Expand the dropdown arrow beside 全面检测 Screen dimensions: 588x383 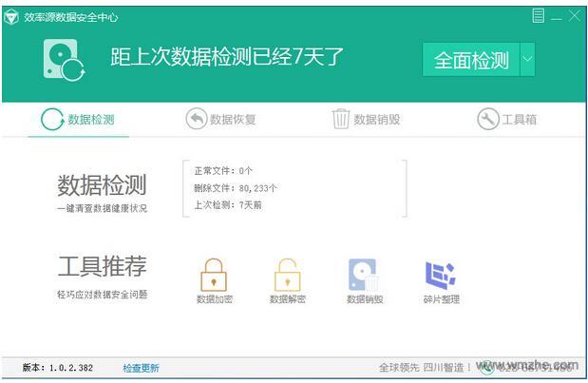[x=527, y=59]
